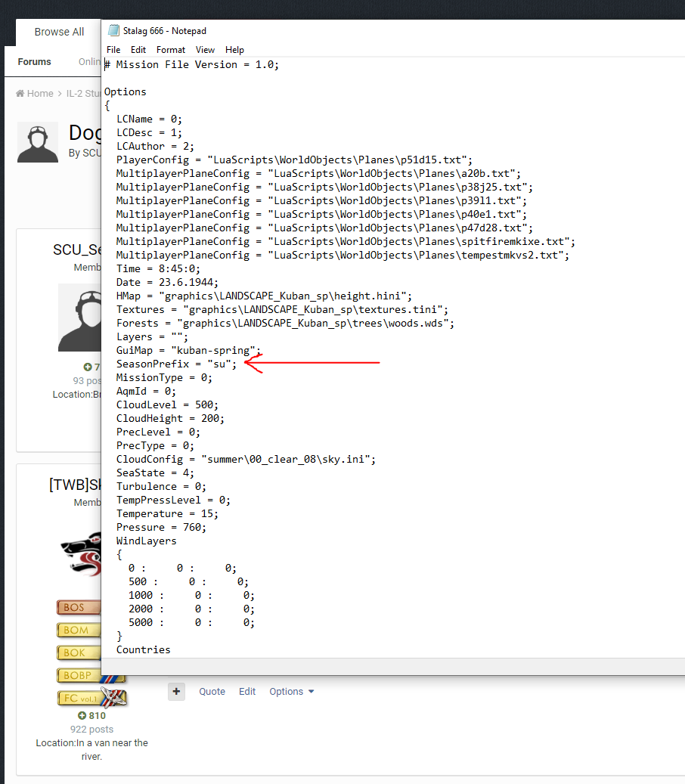Click the PlayerConfig p51d15.txt line

coord(294,160)
